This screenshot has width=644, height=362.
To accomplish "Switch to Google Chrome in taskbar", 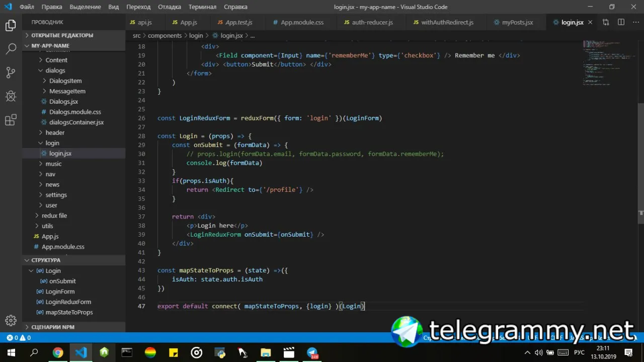I will [58, 352].
